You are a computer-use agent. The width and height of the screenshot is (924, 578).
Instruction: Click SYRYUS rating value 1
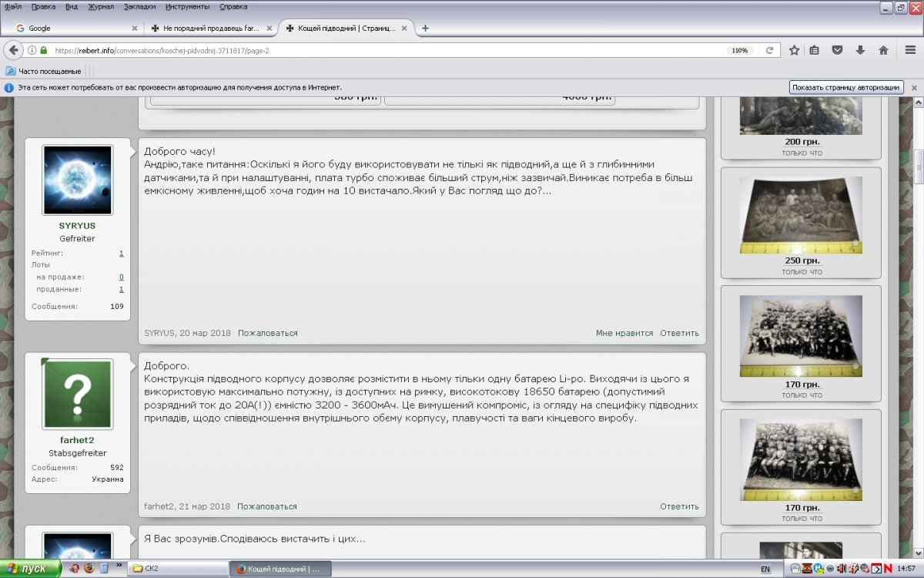point(121,254)
